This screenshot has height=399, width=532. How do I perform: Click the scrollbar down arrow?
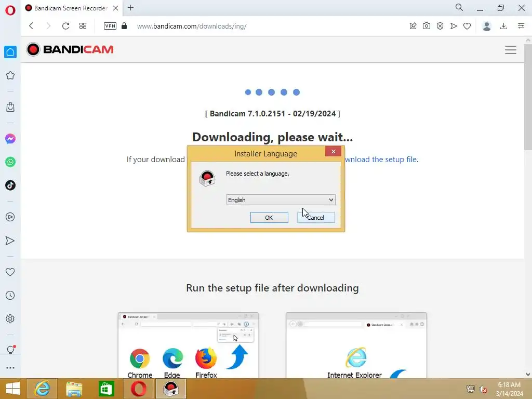pyautogui.click(x=528, y=374)
